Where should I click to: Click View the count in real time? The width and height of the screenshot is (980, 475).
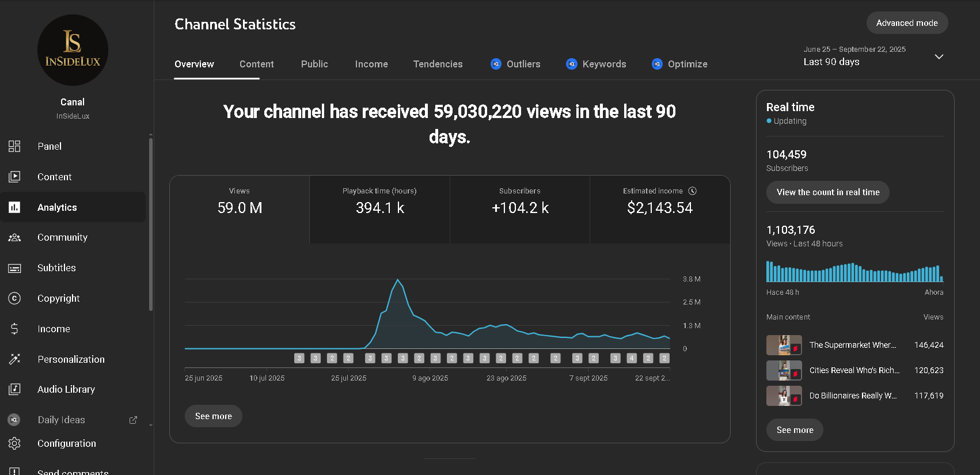pyautogui.click(x=827, y=192)
